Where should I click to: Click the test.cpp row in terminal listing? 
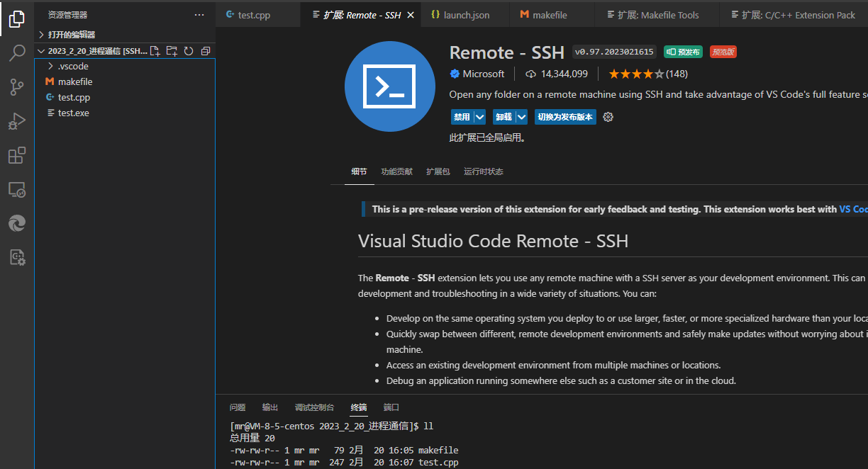click(x=344, y=462)
